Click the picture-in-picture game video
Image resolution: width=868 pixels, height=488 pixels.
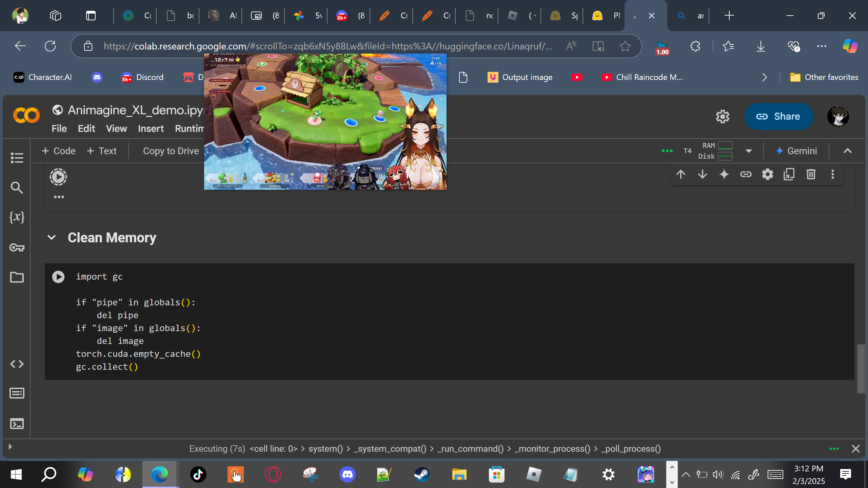(325, 122)
